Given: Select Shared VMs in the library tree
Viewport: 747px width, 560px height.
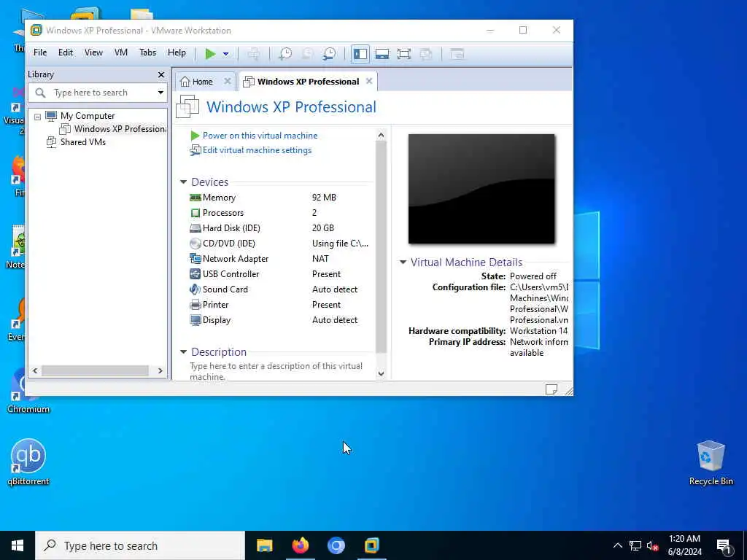Looking at the screenshot, I should click(76, 142).
